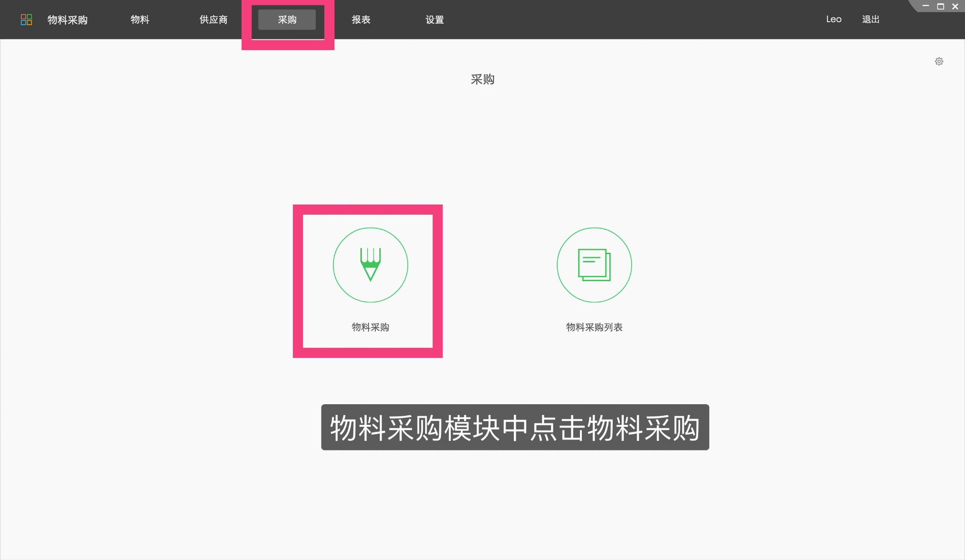Image resolution: width=965 pixels, height=560 pixels.
Task: Click the app launcher squares icon top left
Action: (x=27, y=19)
